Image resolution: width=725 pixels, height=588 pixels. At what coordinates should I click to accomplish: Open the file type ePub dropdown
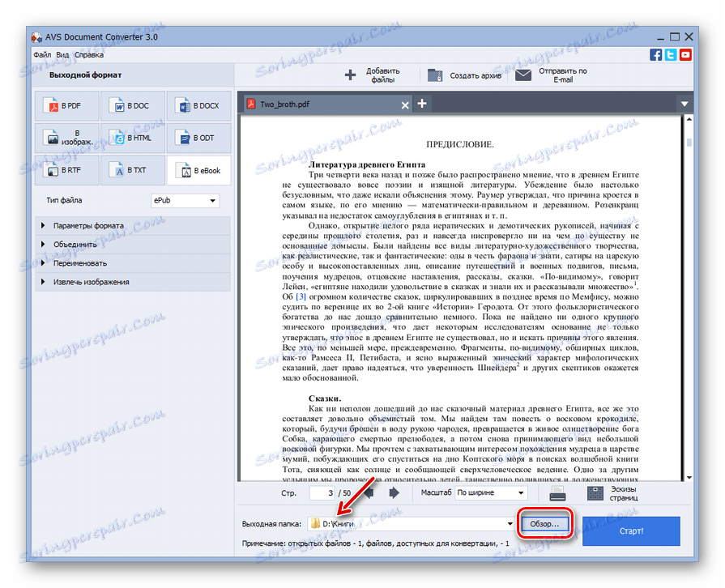click(x=185, y=200)
